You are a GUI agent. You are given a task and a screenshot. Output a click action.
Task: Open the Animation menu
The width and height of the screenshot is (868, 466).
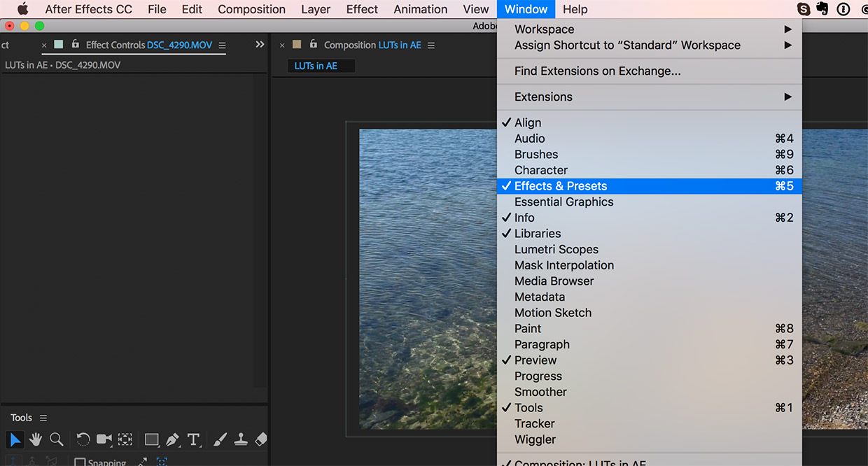(x=421, y=9)
